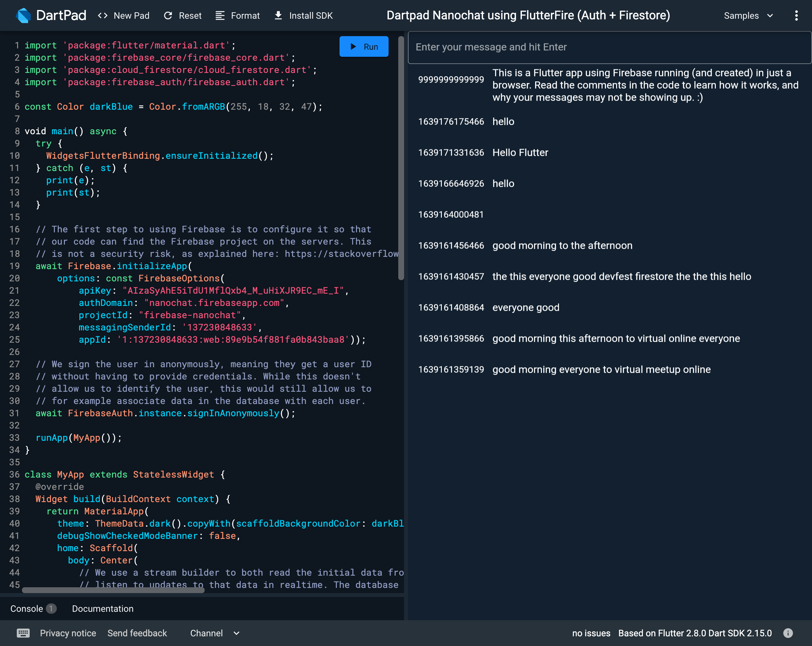Click the keyboard shortcuts icon in footer

click(x=23, y=633)
